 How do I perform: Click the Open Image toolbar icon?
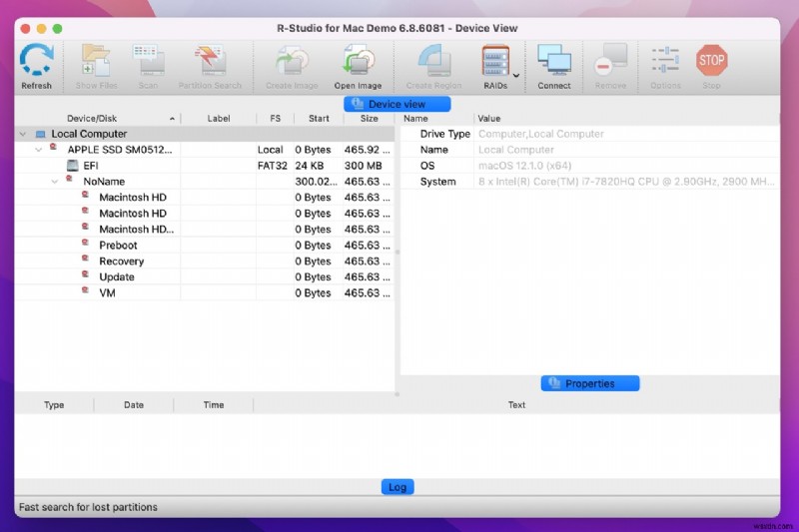coord(358,61)
